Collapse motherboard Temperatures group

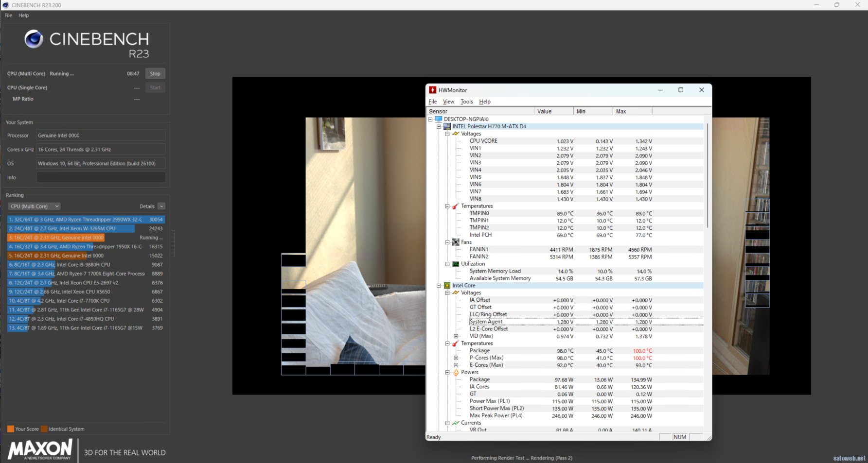(447, 206)
